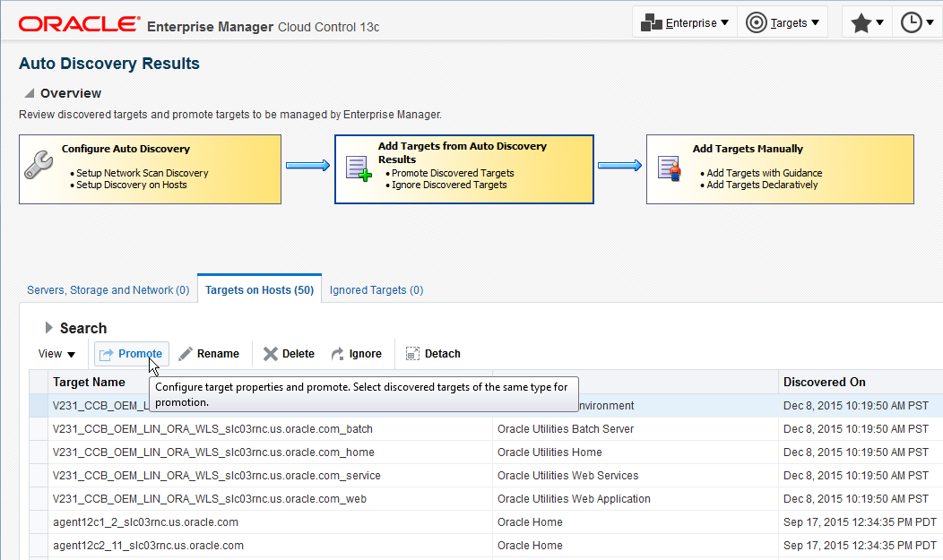The image size is (943, 560).
Task: Open the View dropdown menu
Action: point(57,354)
